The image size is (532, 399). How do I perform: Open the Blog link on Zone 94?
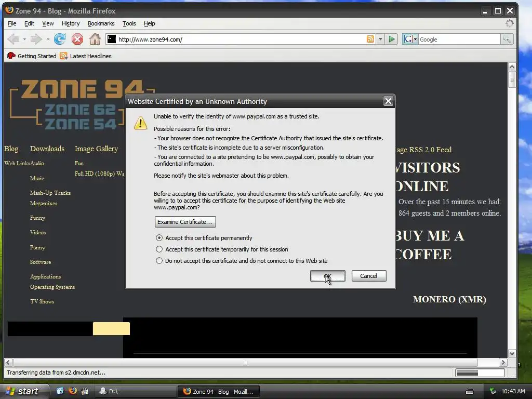click(x=11, y=149)
